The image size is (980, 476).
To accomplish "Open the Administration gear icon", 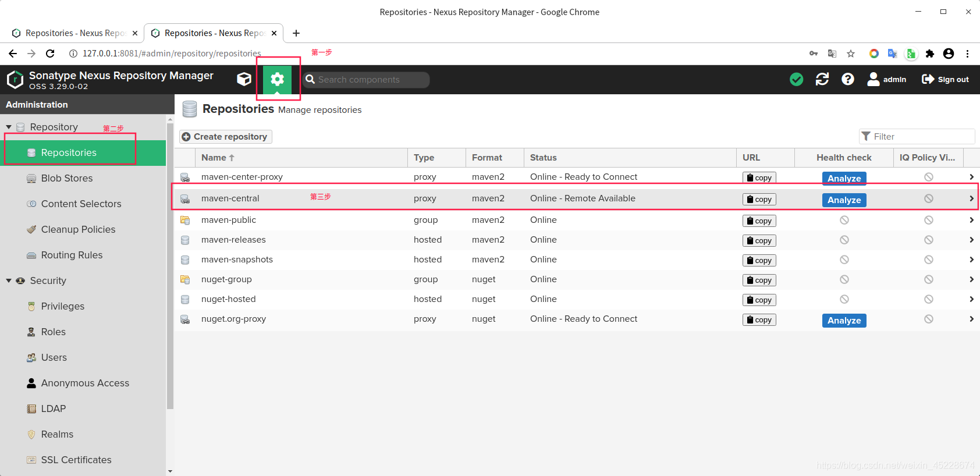I will pos(278,79).
